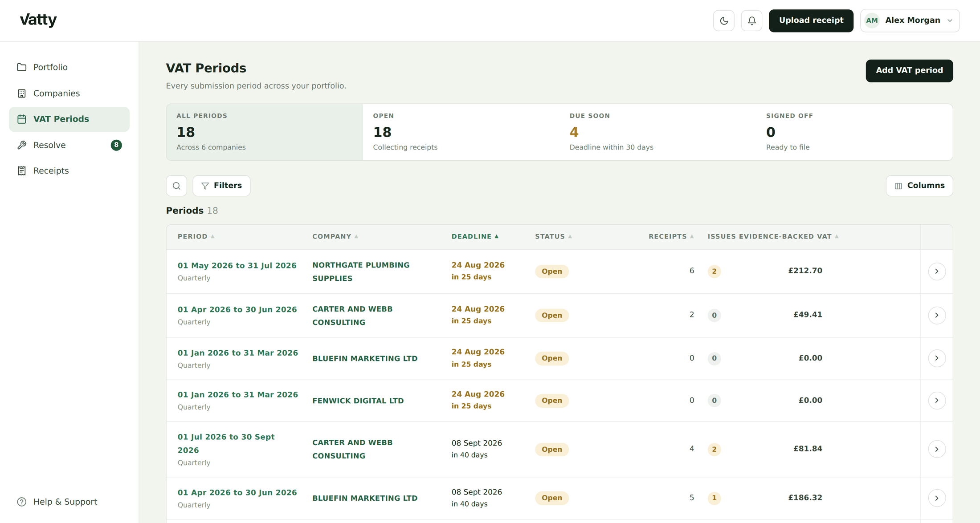980x523 pixels.
Task: Go to Portfolio in sidebar
Action: click(x=69, y=67)
